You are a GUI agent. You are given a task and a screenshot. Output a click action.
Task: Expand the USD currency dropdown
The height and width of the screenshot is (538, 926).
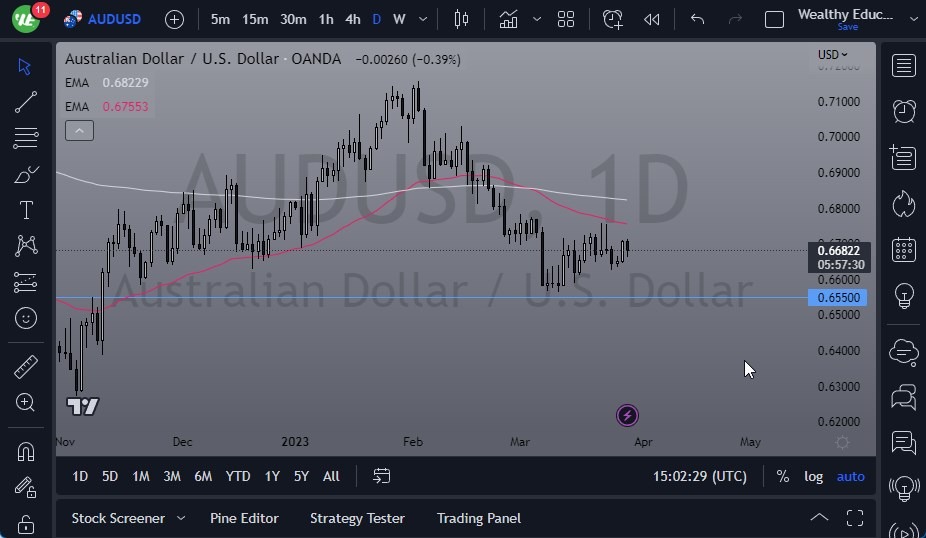point(832,55)
